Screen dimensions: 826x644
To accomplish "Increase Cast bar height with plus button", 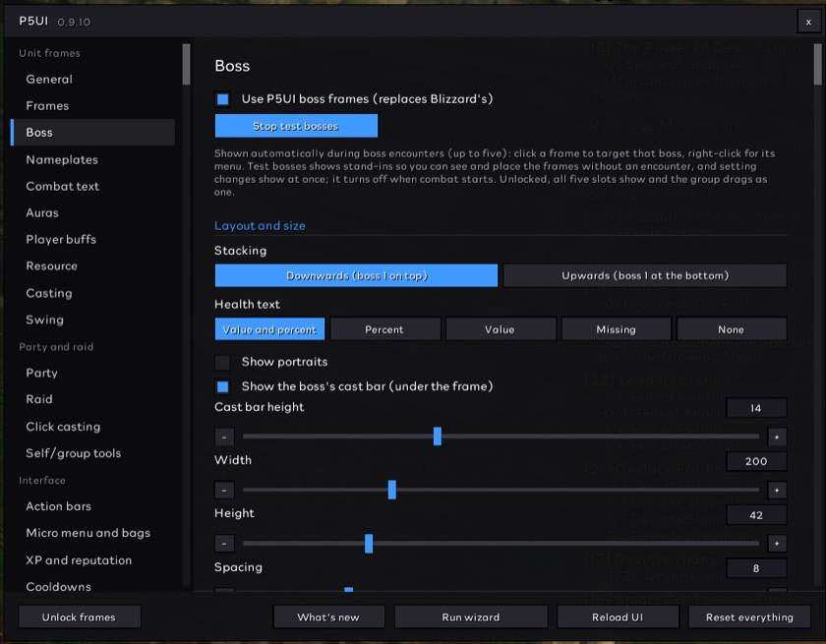I will point(777,437).
